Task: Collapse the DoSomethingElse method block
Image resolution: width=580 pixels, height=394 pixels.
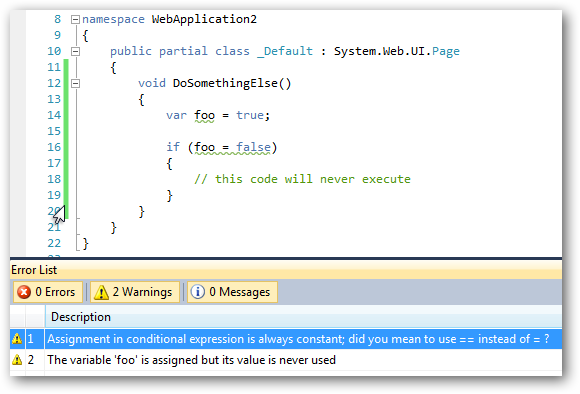Action: click(75, 84)
